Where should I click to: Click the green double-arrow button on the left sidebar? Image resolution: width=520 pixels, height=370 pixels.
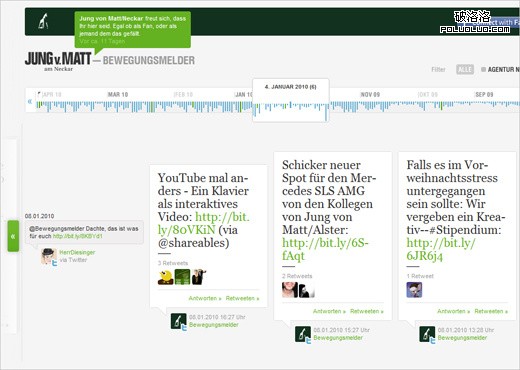point(13,236)
